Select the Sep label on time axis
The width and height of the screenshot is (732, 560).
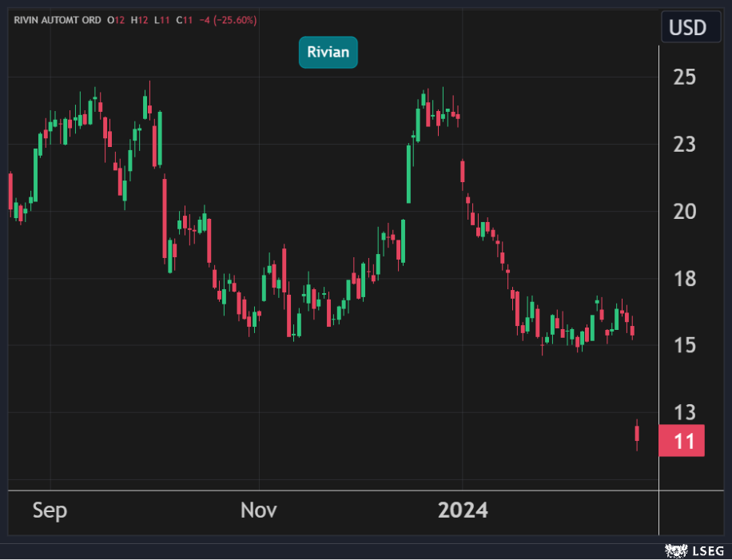tap(50, 510)
